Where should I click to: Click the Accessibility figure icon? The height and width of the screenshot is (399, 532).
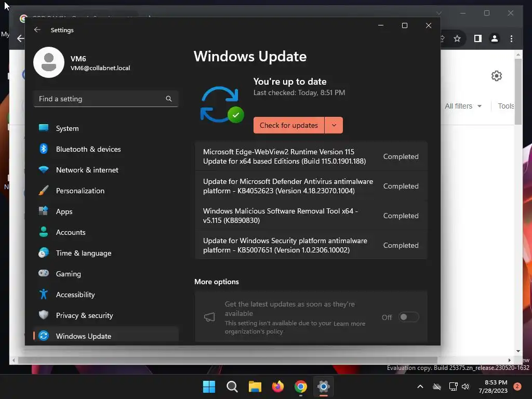[44, 294]
